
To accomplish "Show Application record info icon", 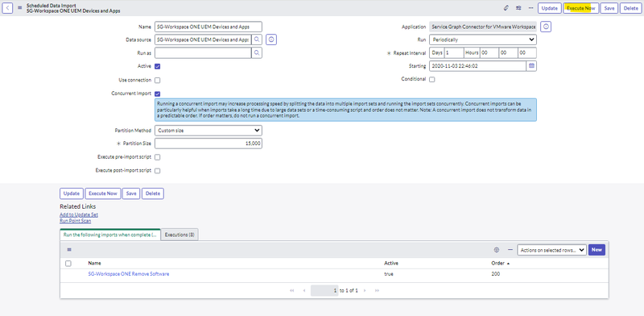I will pyautogui.click(x=546, y=27).
